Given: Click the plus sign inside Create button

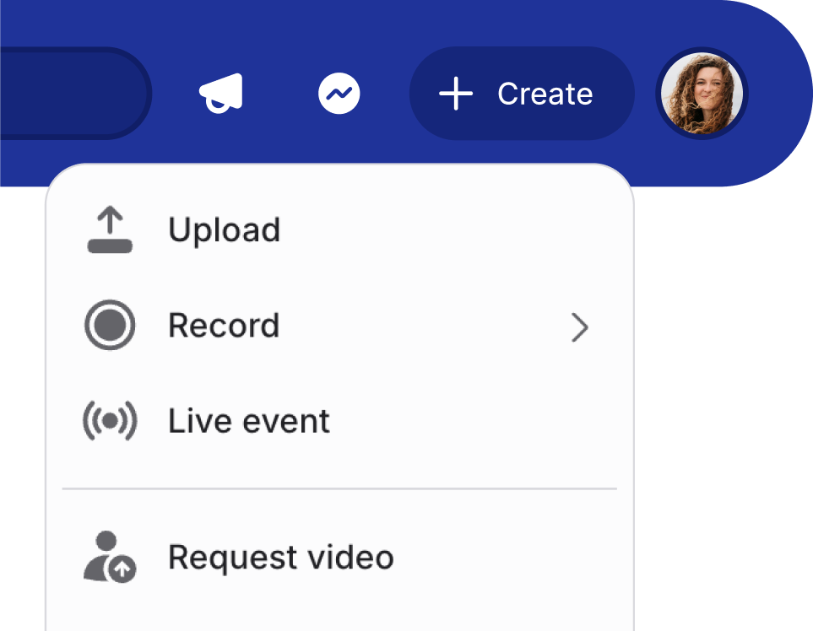Looking at the screenshot, I should point(457,94).
